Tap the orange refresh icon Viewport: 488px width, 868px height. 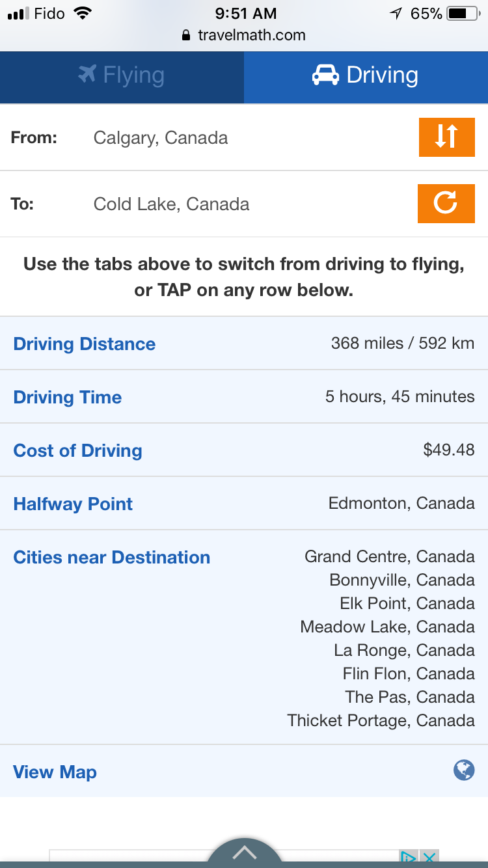(446, 204)
